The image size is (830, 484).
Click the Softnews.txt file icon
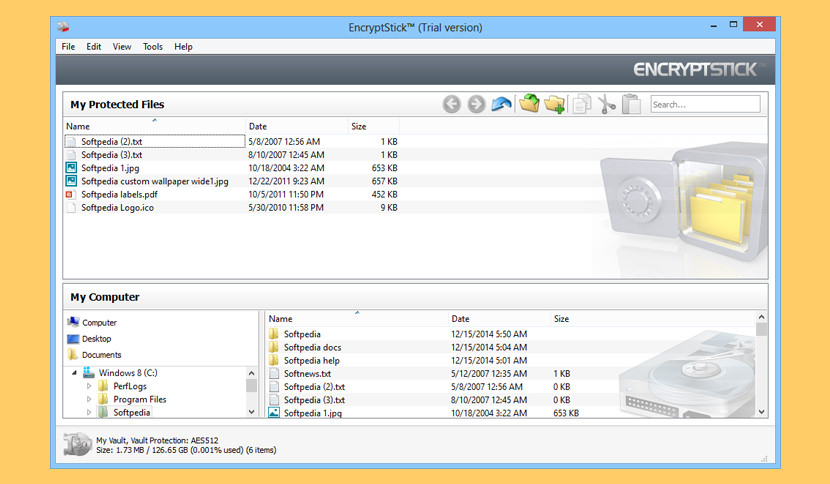click(x=274, y=373)
